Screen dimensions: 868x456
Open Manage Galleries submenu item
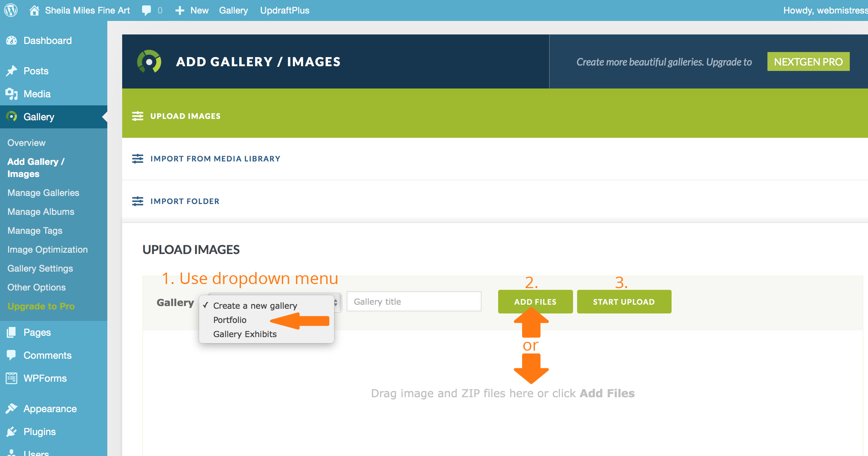(x=43, y=193)
